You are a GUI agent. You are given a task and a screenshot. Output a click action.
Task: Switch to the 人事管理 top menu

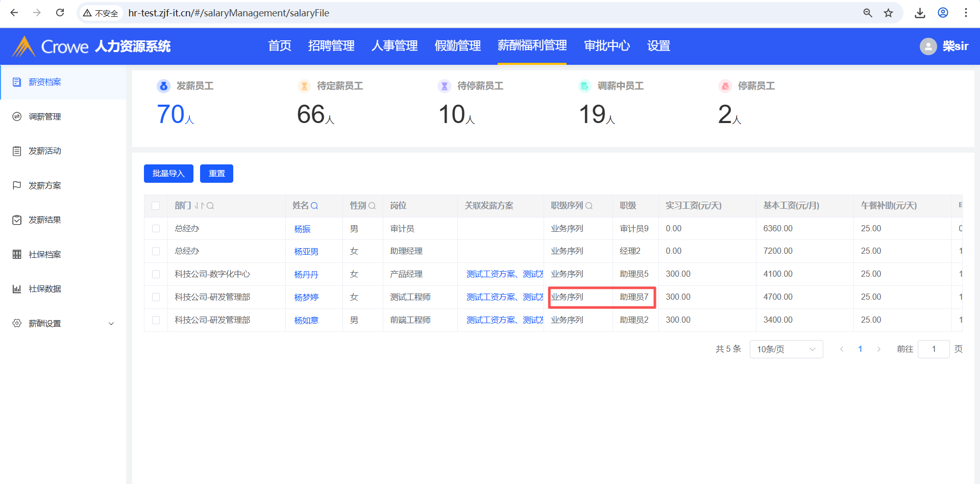394,46
